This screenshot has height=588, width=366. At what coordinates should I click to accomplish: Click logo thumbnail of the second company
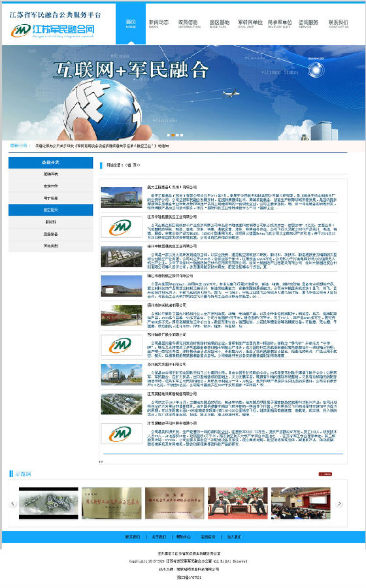click(122, 227)
